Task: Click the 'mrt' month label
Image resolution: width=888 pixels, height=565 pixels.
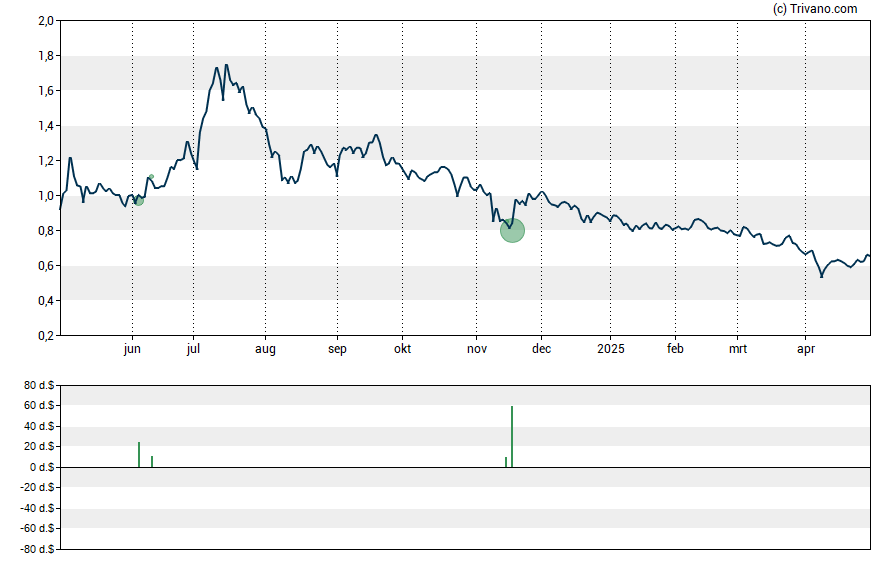Action: pyautogui.click(x=737, y=349)
